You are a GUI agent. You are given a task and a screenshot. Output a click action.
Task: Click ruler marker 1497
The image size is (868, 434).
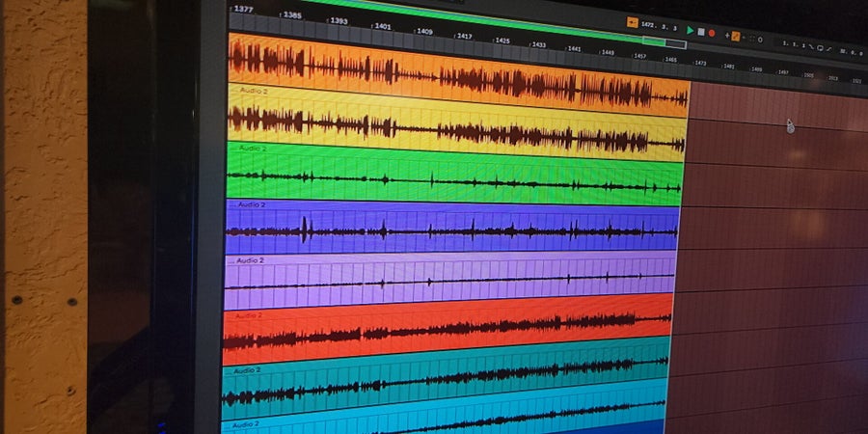[x=783, y=72]
